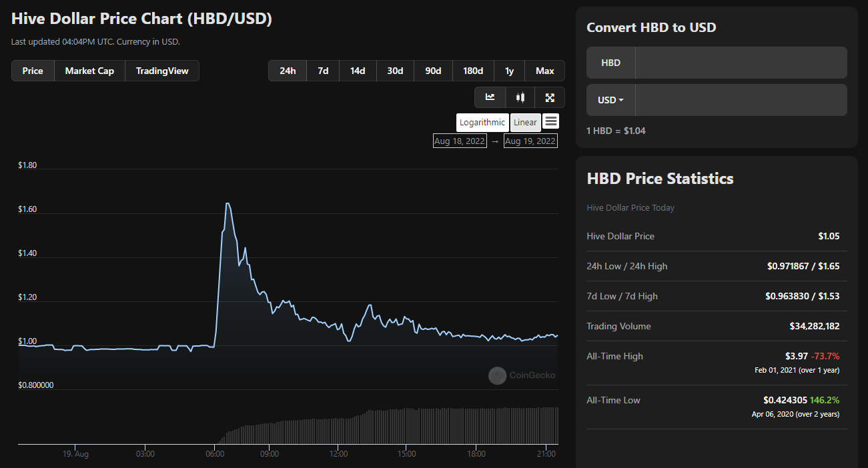The height and width of the screenshot is (468, 868).
Task: Focus the USD amount input field
Action: [741, 100]
